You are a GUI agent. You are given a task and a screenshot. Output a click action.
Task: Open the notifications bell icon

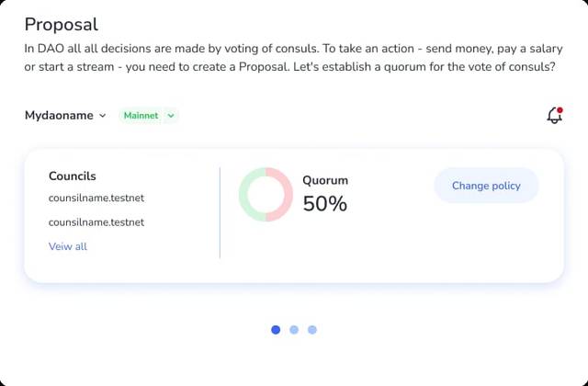click(554, 116)
